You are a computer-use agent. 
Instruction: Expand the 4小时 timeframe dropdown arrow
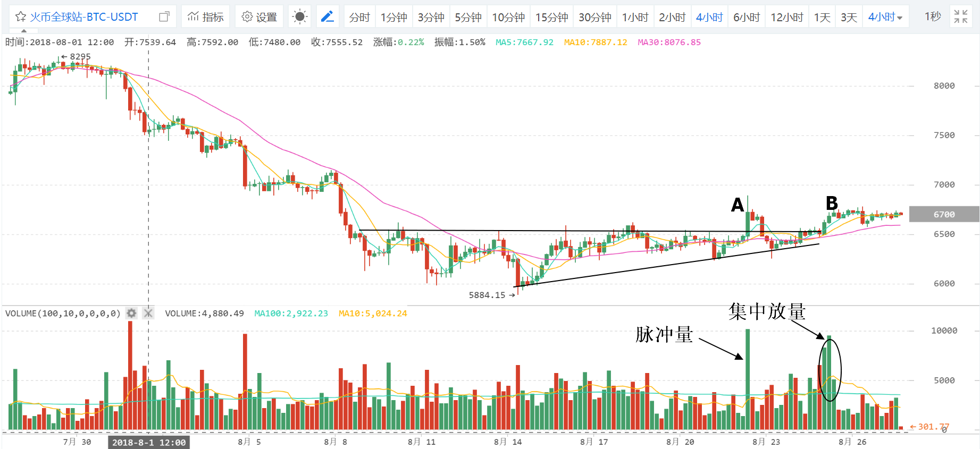point(900,18)
